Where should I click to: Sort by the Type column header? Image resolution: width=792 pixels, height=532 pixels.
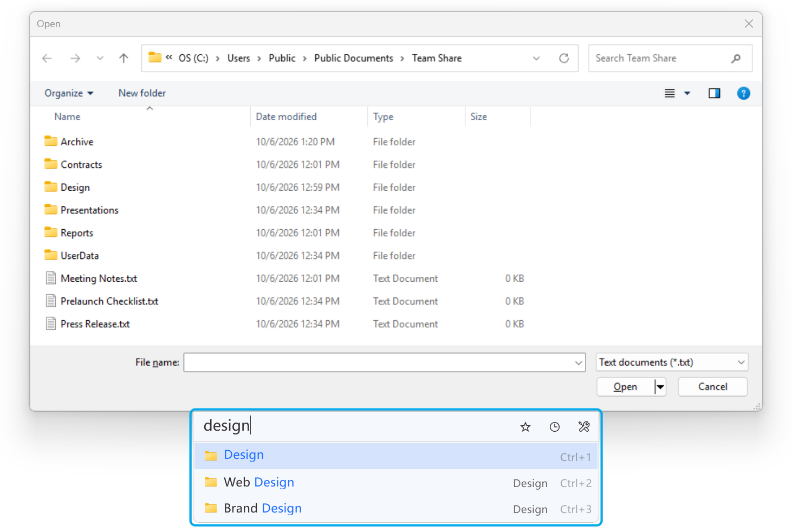(x=383, y=116)
